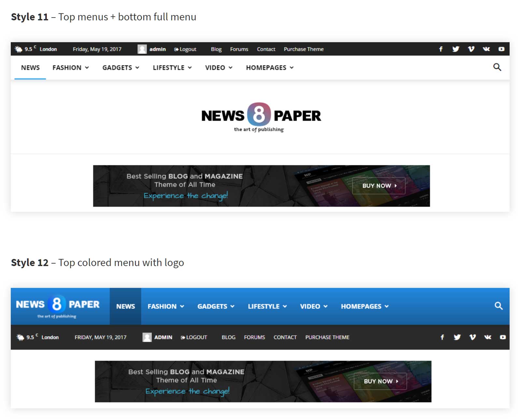Click the ADMIN avatar in Style 12 dark bar
This screenshot has width=521, height=420.
pyautogui.click(x=147, y=337)
